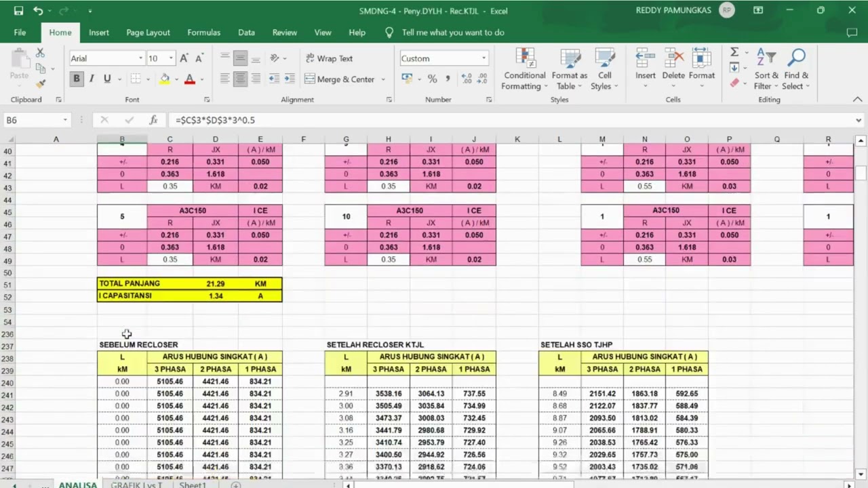Open the File menu
868x488 pixels.
click(x=20, y=33)
